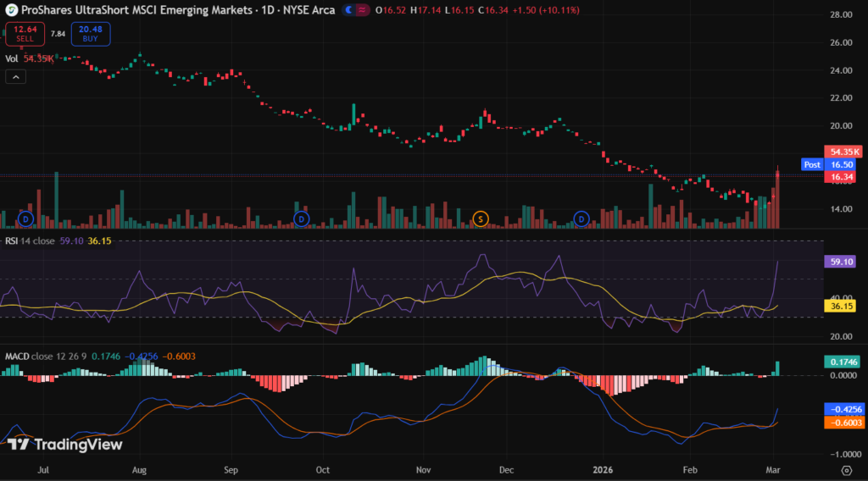Click the leftmost dividend 'D' marker
Image resolution: width=868 pixels, height=481 pixels.
coord(25,219)
